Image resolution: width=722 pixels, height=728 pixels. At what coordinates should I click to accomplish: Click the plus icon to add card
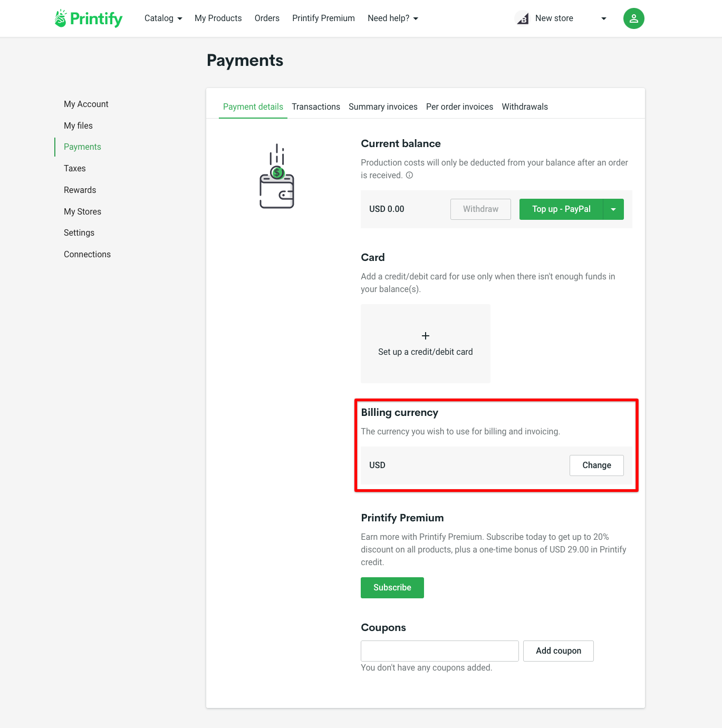click(x=426, y=336)
